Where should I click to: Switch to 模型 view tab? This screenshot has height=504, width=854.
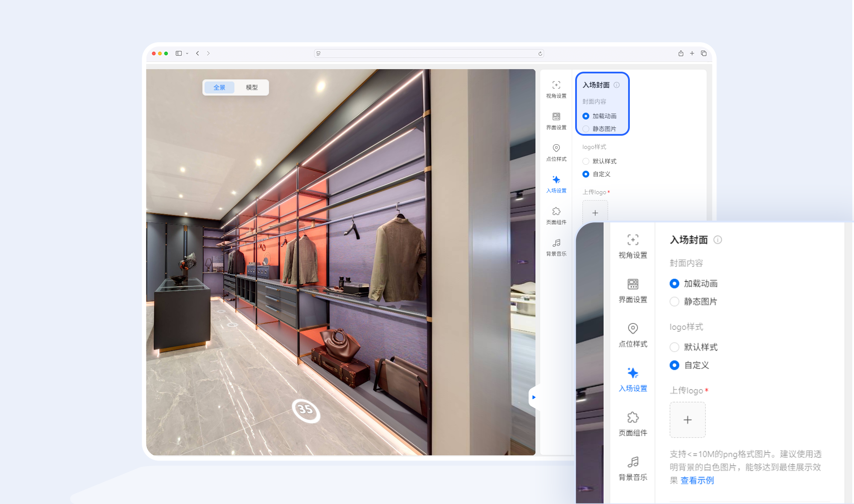(252, 87)
